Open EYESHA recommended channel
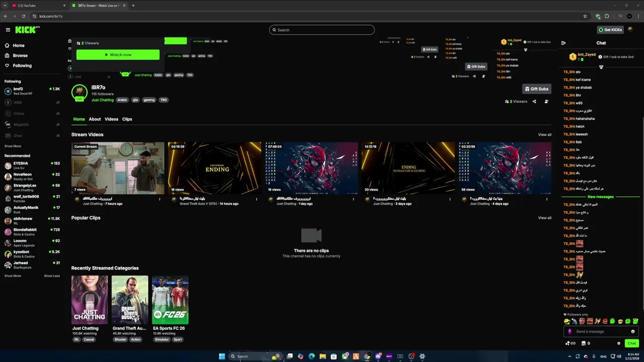 tap(32, 165)
